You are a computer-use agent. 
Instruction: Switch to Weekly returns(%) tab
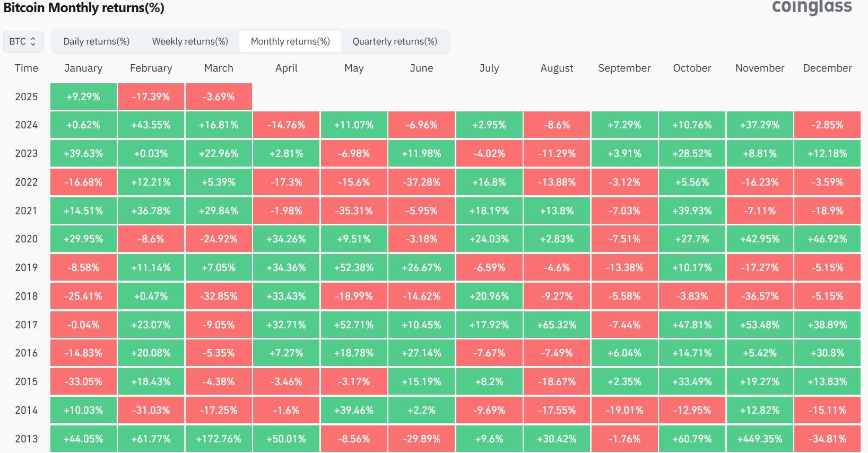pos(190,41)
